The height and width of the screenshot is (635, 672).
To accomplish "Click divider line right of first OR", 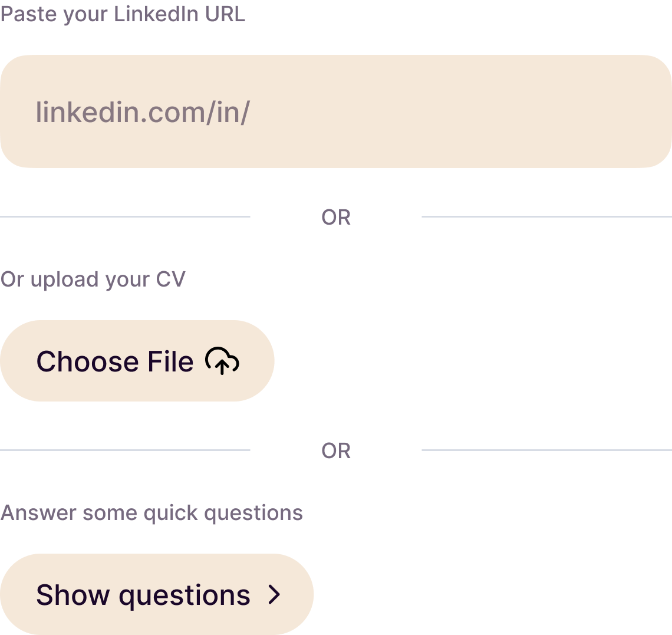I will (547, 217).
